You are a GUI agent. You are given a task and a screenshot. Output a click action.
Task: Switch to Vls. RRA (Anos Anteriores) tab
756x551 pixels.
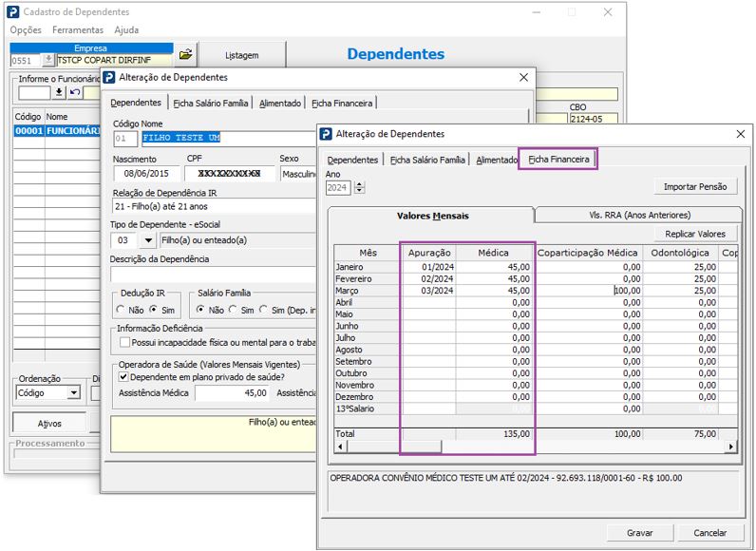pyautogui.click(x=639, y=215)
